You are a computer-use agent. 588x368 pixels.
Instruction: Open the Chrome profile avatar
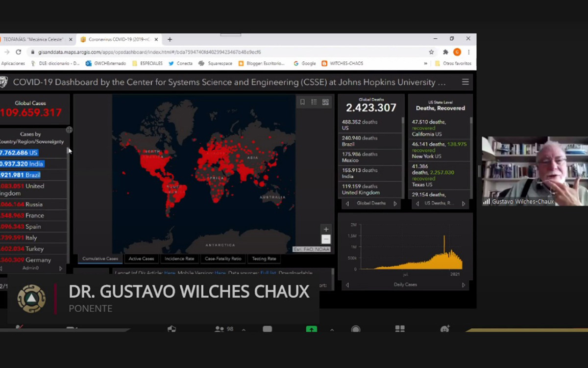point(457,52)
